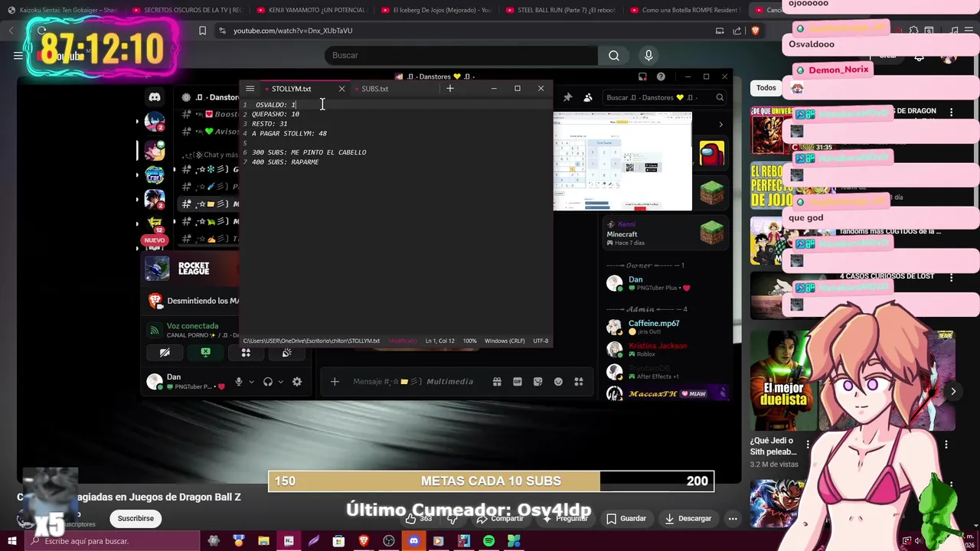Click the Discord server search field
The height and width of the screenshot is (551, 980).
pos(665,97)
